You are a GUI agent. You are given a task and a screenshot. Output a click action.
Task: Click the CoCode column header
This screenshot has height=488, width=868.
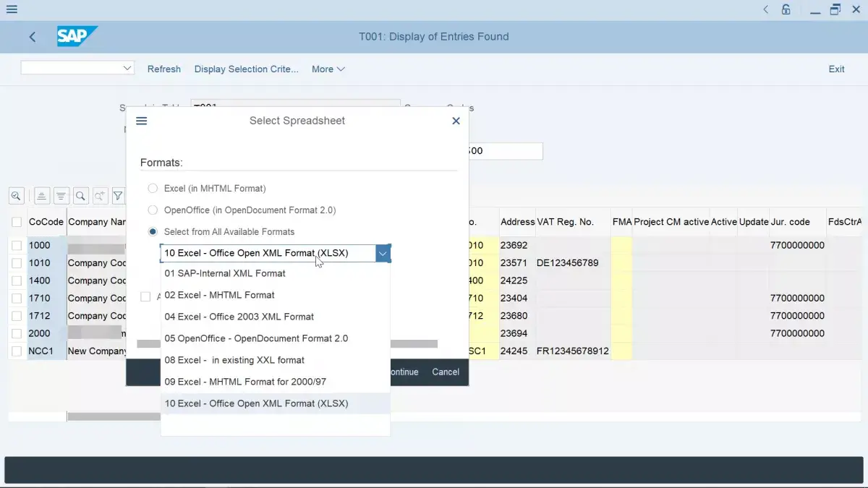tap(46, 222)
